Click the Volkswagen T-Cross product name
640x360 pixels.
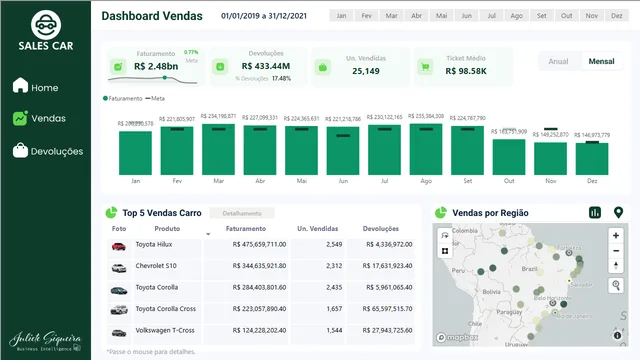[x=165, y=330]
